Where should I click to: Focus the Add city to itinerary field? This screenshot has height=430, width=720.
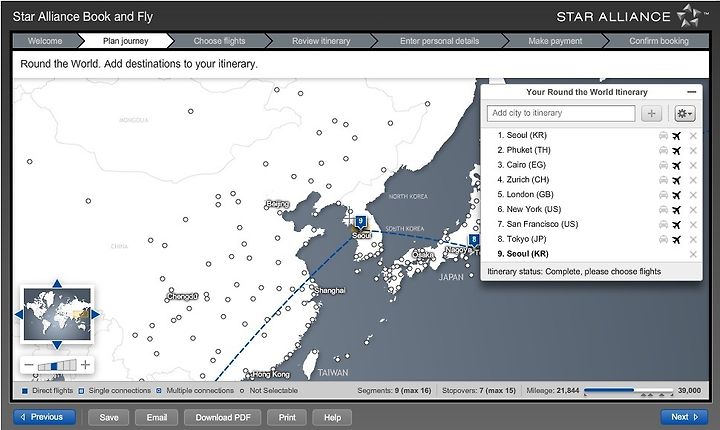561,113
